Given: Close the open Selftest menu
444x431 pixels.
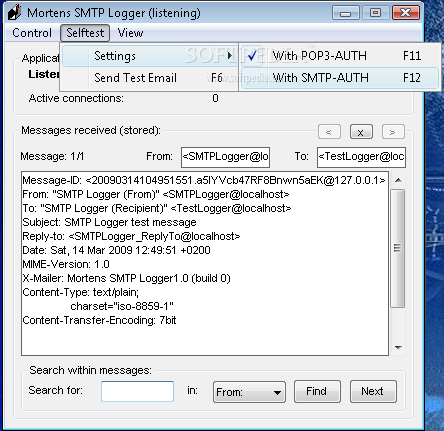Looking at the screenshot, I should click(x=85, y=33).
